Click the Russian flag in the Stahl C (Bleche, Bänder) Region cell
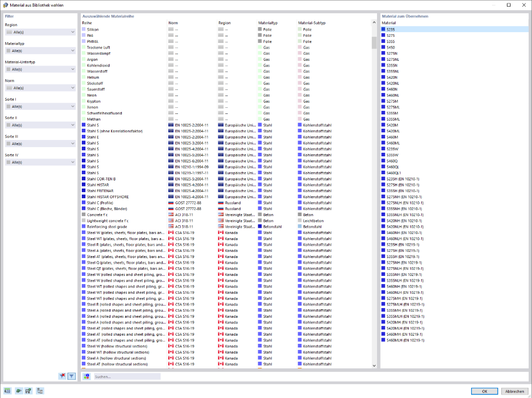 [x=221, y=208]
